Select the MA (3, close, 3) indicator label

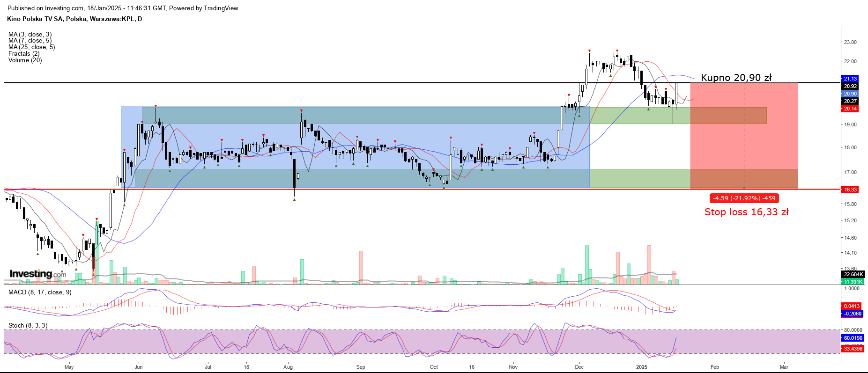(x=30, y=35)
